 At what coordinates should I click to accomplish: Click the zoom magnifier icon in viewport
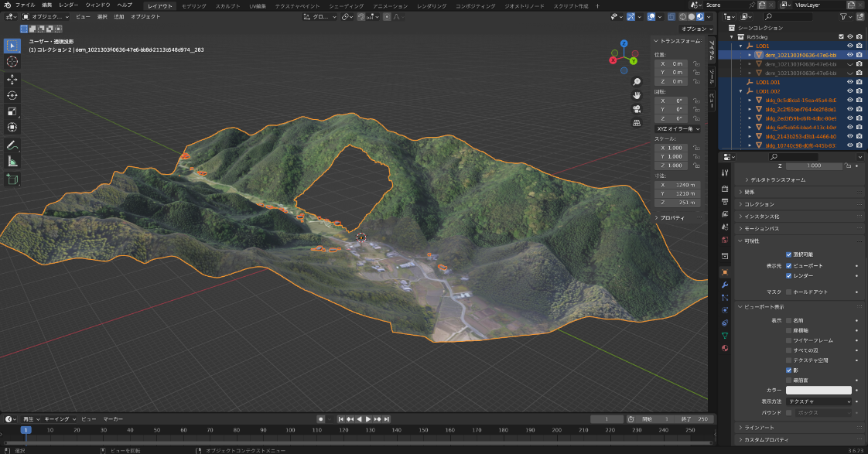pos(637,81)
